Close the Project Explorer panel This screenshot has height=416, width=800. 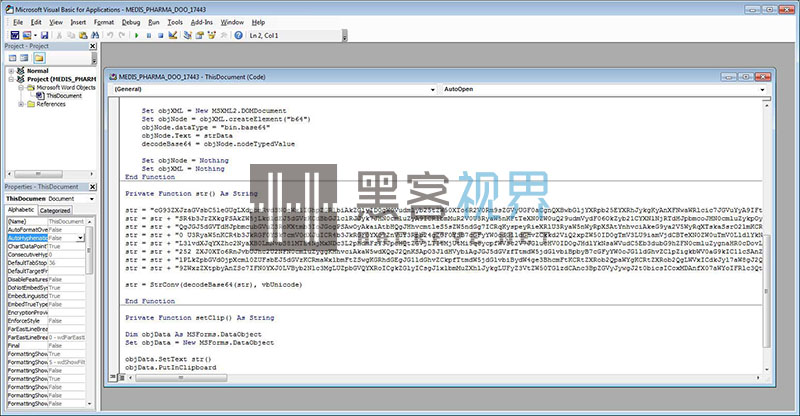92,46
